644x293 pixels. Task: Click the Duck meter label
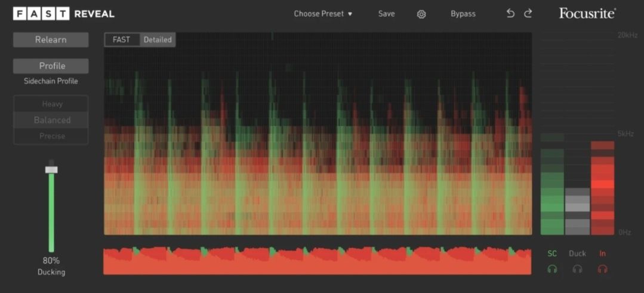578,254
